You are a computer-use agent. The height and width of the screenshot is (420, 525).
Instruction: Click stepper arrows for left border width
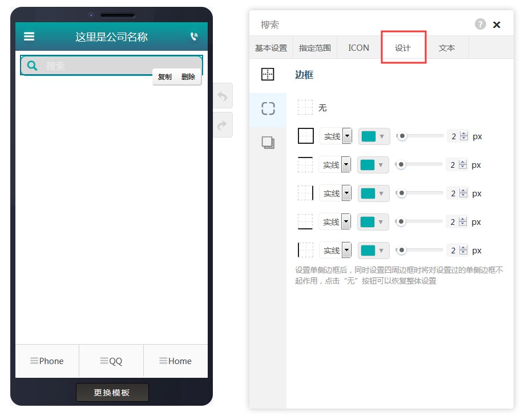click(x=464, y=250)
